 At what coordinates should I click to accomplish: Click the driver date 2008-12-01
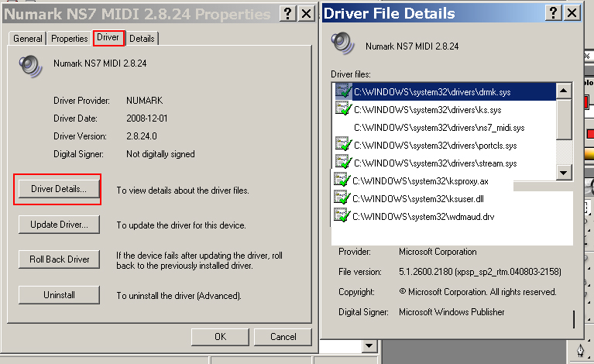(x=146, y=118)
